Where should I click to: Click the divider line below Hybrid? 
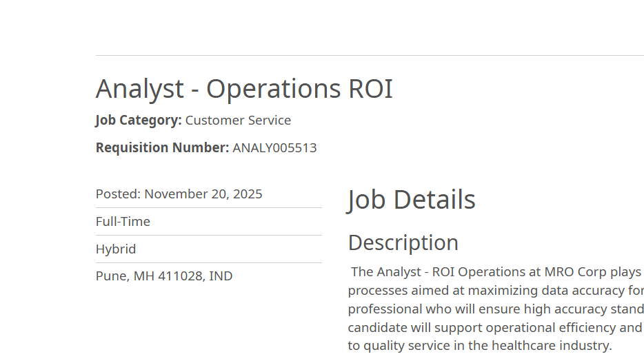pyautogui.click(x=208, y=262)
